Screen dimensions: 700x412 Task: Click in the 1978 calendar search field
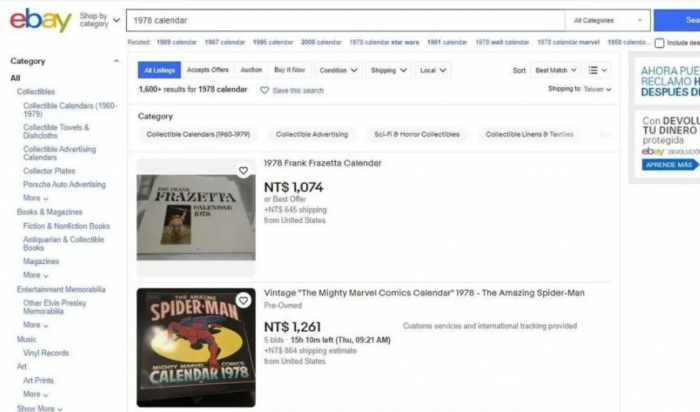[x=346, y=21]
